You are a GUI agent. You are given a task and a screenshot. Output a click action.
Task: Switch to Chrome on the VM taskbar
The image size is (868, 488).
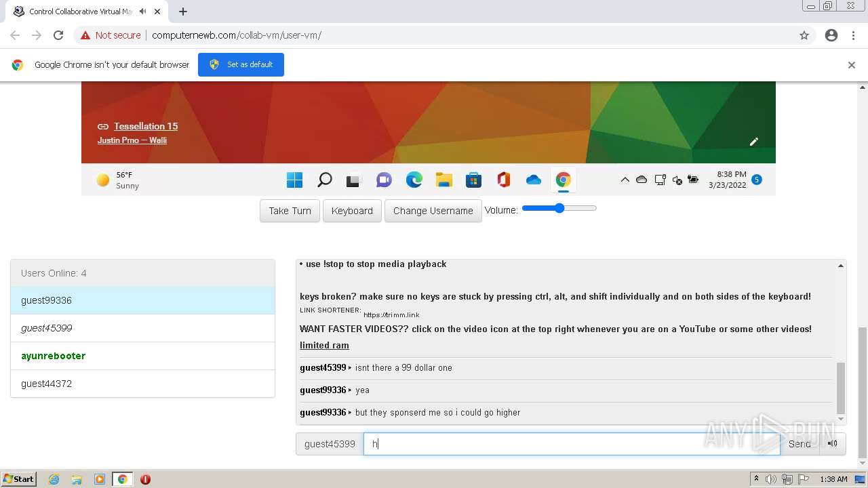[563, 180]
